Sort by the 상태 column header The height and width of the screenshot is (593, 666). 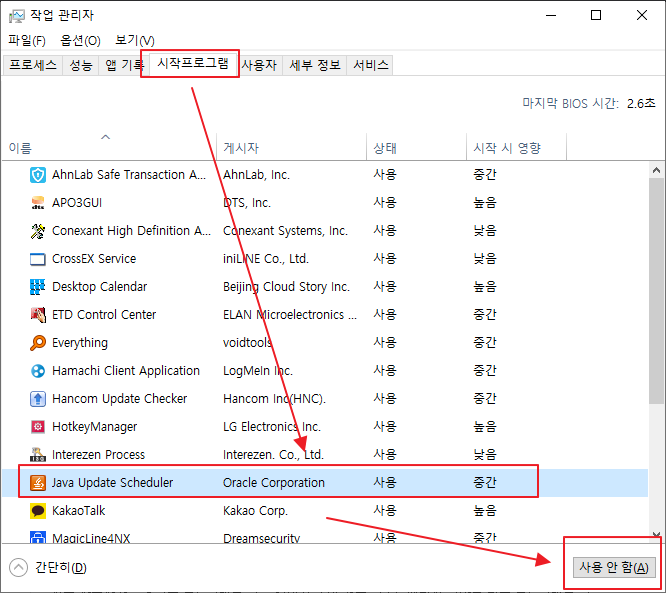[417, 147]
